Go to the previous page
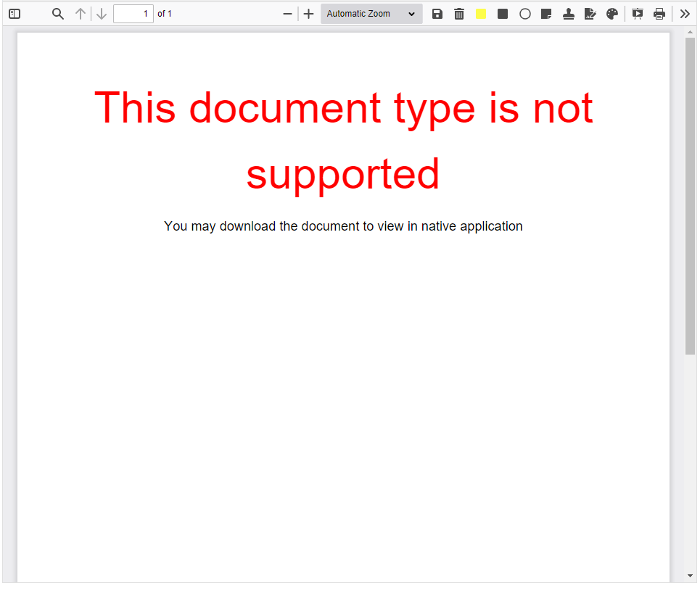700x591 pixels. [80, 13]
